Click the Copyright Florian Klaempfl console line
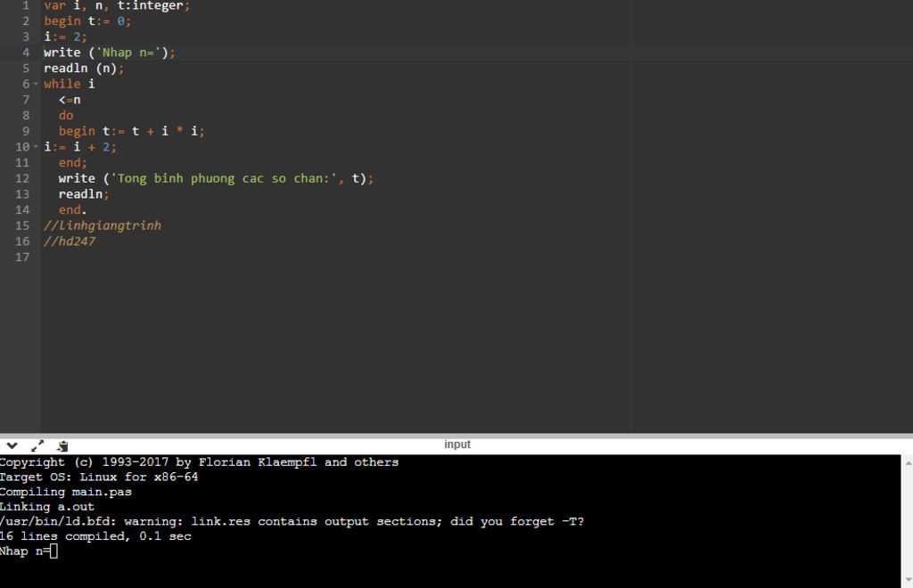The width and height of the screenshot is (913, 588). tap(199, 461)
